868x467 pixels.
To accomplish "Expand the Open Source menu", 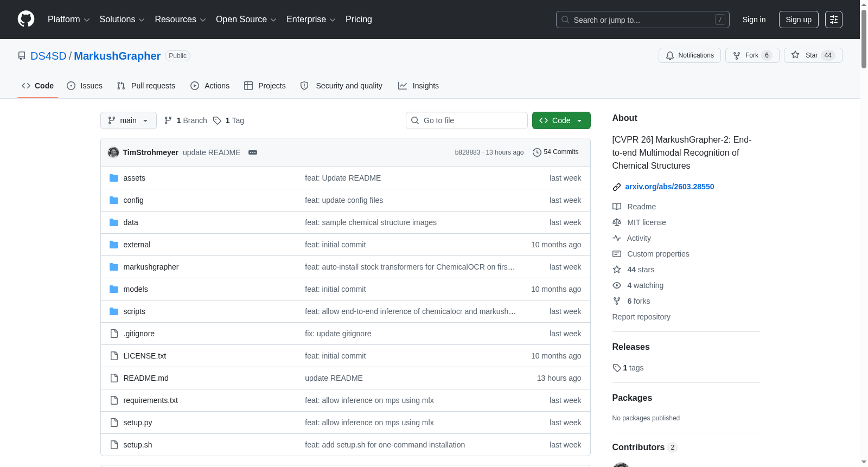I will click(x=246, y=20).
